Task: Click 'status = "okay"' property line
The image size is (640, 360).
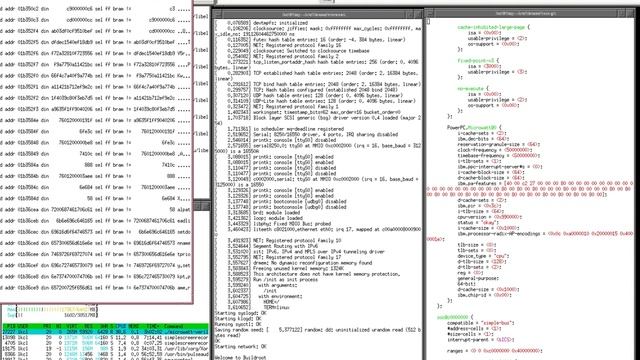Action: (x=478, y=222)
